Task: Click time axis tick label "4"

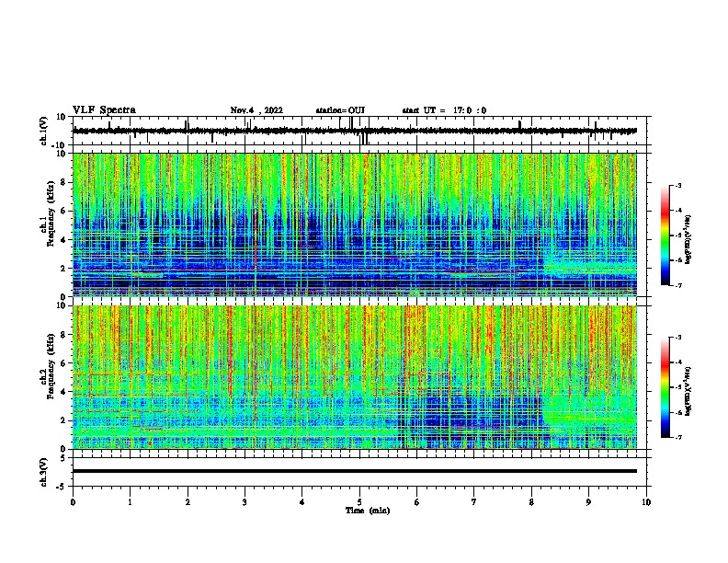Action: [302, 502]
